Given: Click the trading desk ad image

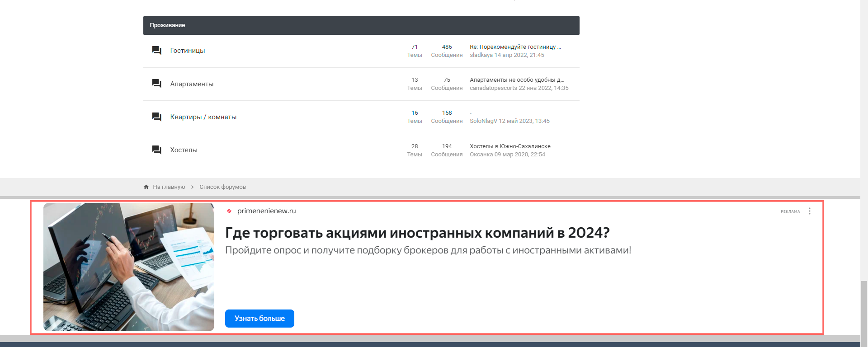Looking at the screenshot, I should (x=129, y=267).
